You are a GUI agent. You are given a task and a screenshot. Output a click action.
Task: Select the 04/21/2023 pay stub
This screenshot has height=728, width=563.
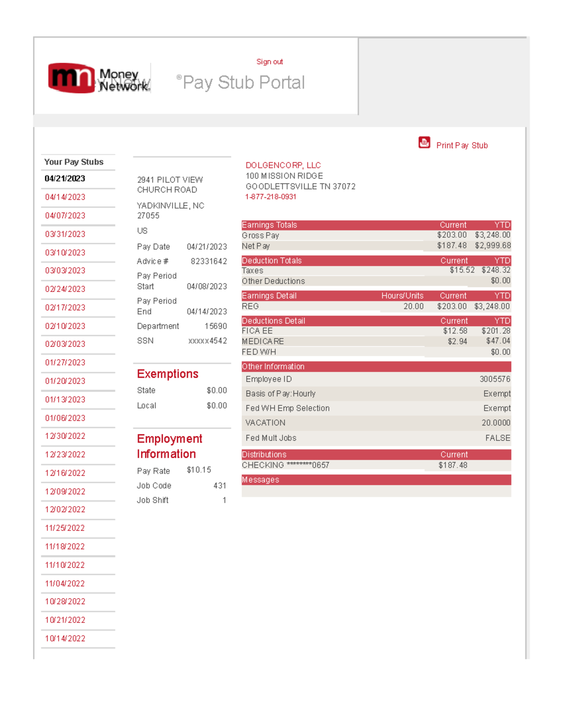point(65,179)
